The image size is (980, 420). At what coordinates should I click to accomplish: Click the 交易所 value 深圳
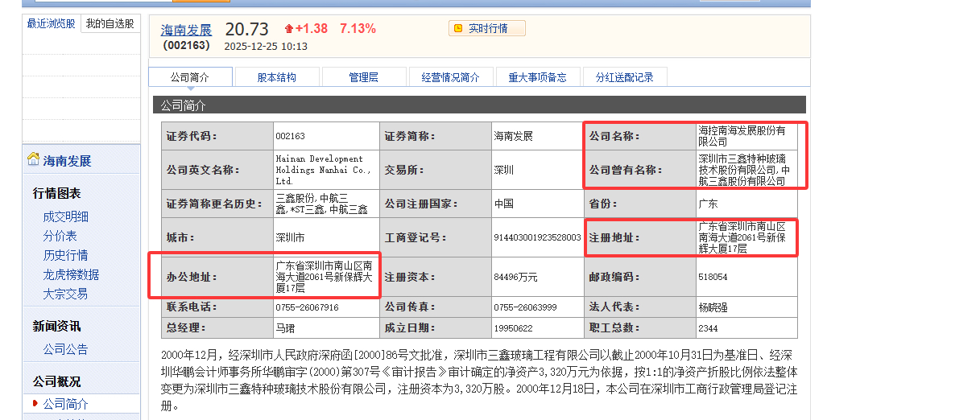point(503,170)
